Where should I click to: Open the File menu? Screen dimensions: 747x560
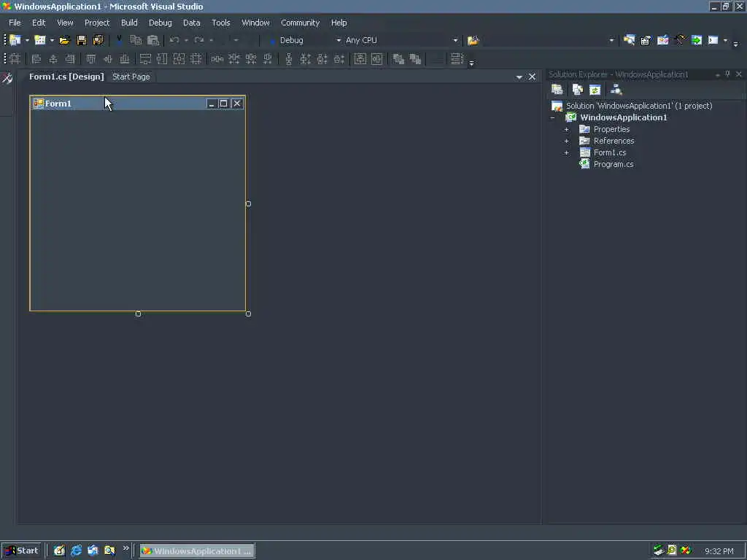tap(15, 23)
